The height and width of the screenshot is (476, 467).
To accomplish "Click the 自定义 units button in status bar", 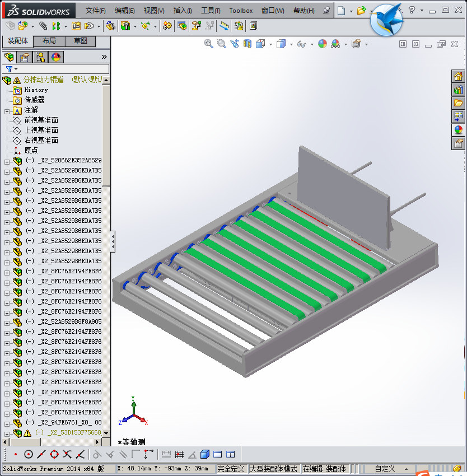I will 385,469.
